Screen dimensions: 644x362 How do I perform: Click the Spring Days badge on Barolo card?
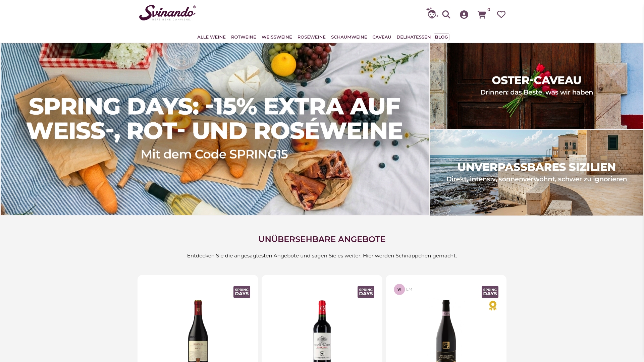(242, 292)
